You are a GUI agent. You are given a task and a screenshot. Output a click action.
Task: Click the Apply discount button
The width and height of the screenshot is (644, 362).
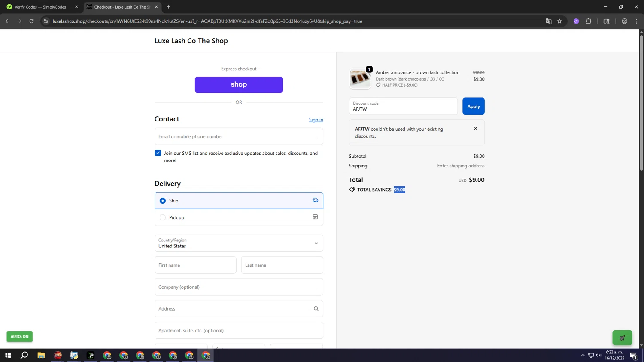[x=473, y=106]
